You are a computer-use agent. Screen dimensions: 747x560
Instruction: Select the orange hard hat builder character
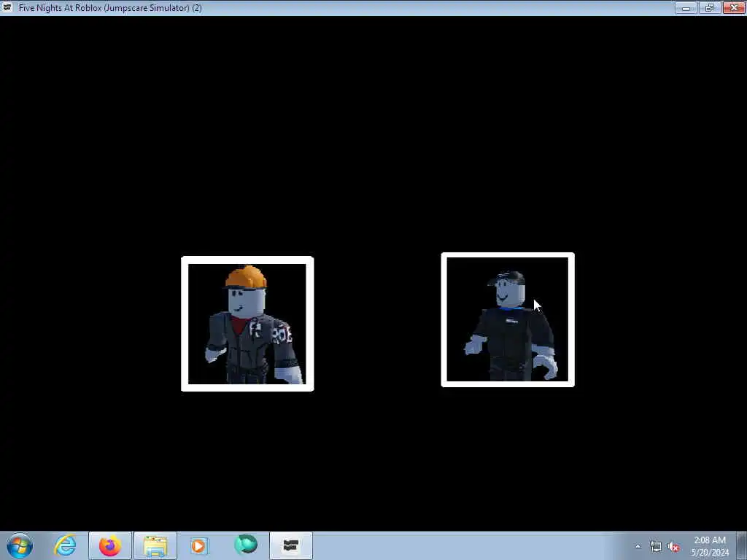click(247, 324)
